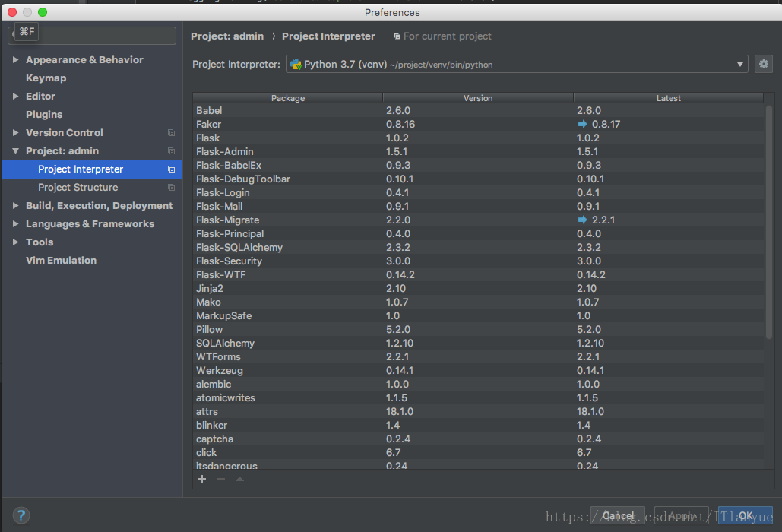Select the Faker package row
The image size is (782, 532).
pyautogui.click(x=478, y=124)
